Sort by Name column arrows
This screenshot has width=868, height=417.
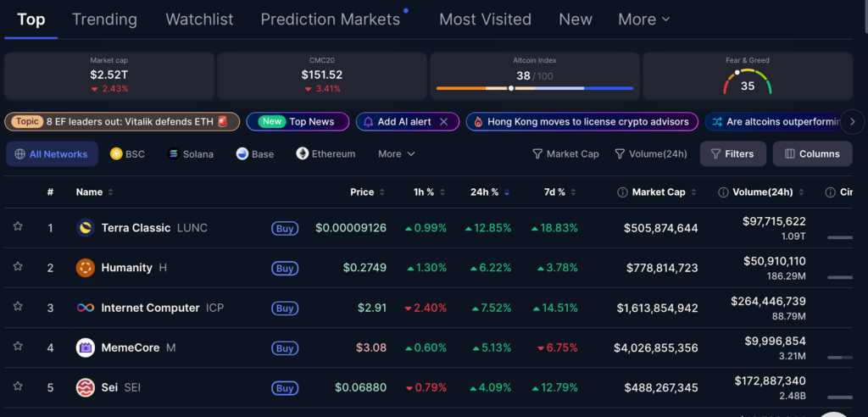click(x=110, y=192)
